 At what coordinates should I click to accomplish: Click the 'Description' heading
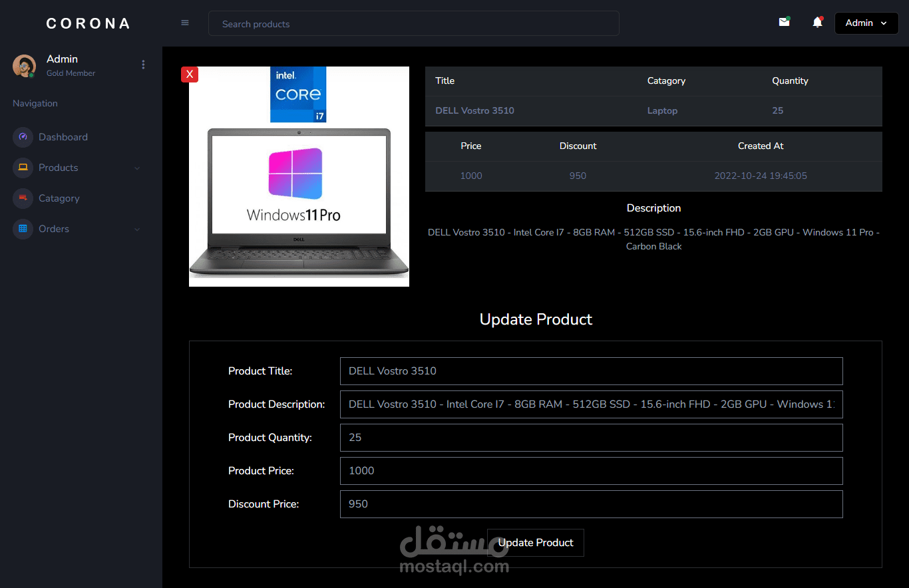[653, 208]
